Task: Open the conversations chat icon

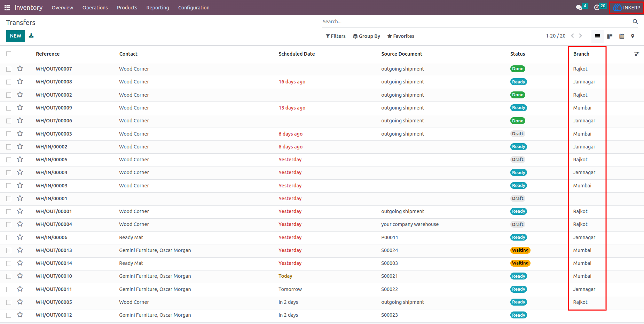Action: [x=579, y=8]
